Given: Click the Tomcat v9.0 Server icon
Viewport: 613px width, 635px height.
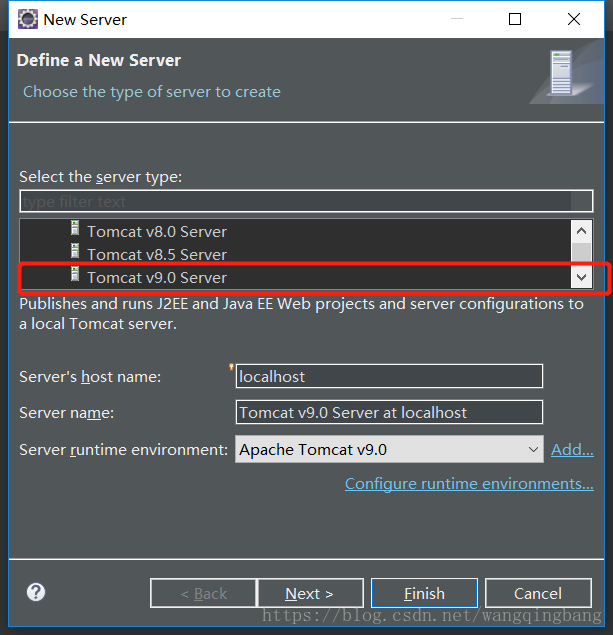Looking at the screenshot, I should 75,274.
